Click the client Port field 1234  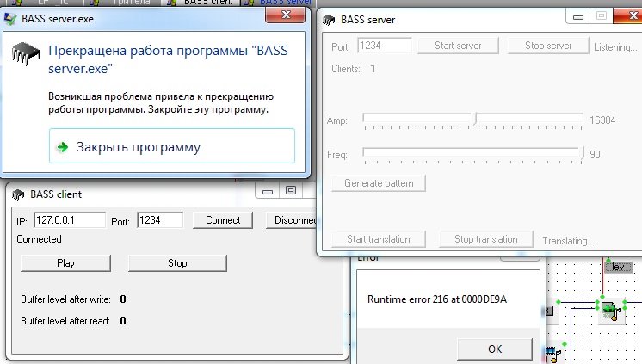[x=160, y=220]
